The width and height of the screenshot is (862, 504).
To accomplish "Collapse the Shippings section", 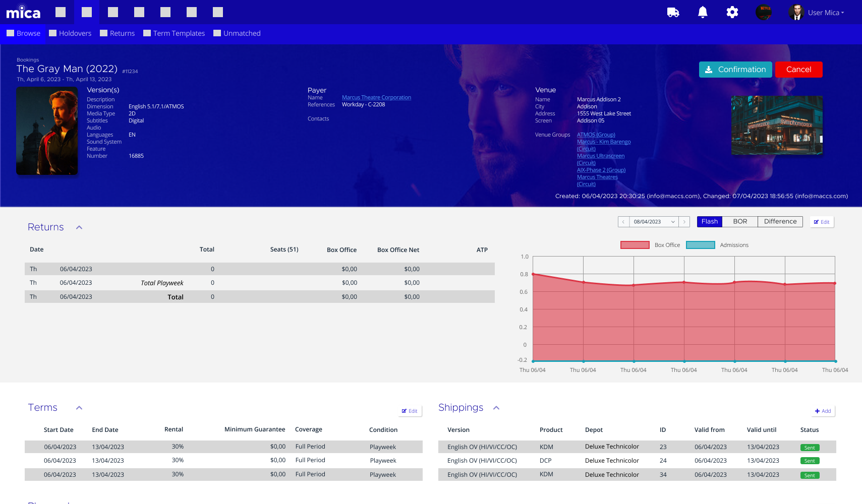I will [x=496, y=408].
